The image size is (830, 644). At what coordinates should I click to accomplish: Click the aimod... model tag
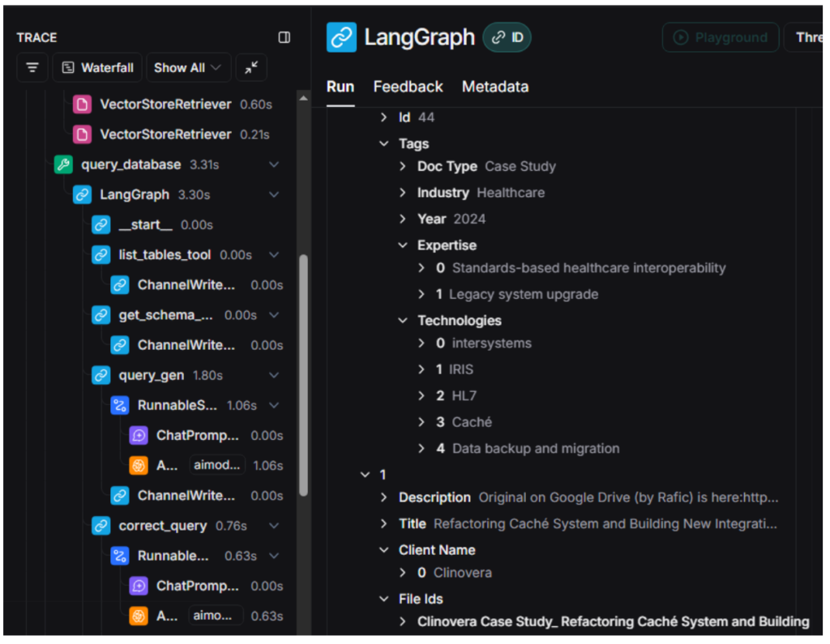click(217, 465)
